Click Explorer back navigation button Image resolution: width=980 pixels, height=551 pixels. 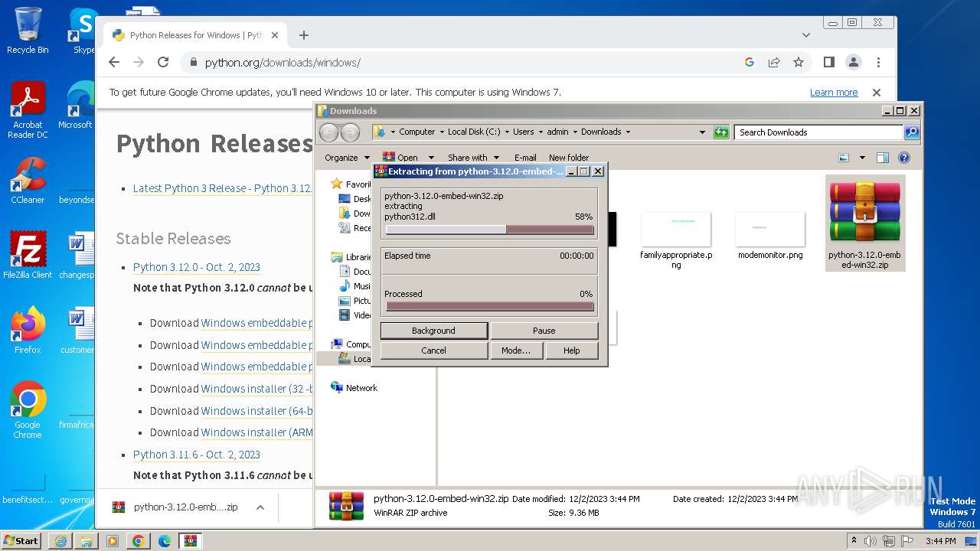(x=328, y=132)
